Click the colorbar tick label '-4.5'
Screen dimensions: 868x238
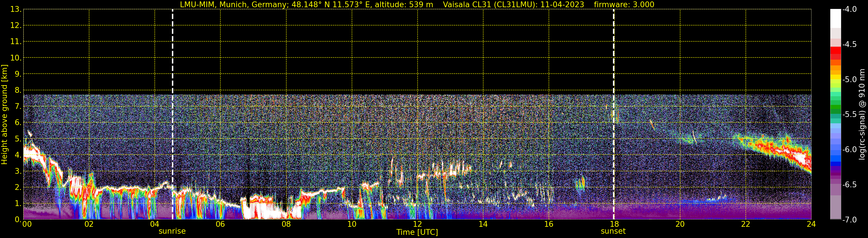[849, 44]
